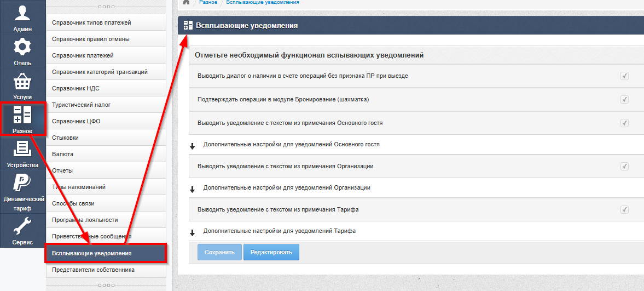
Task: Open the Услуги basket icon
Action: [22, 82]
